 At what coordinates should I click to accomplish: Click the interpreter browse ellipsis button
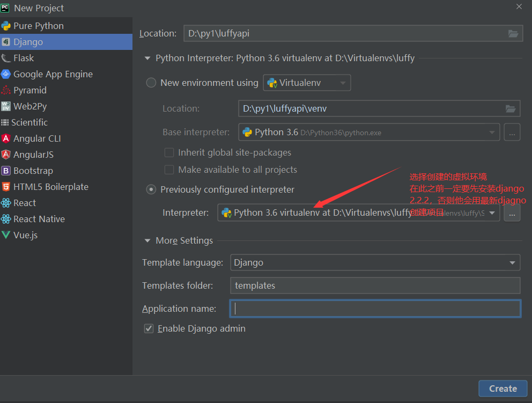tap(512, 213)
